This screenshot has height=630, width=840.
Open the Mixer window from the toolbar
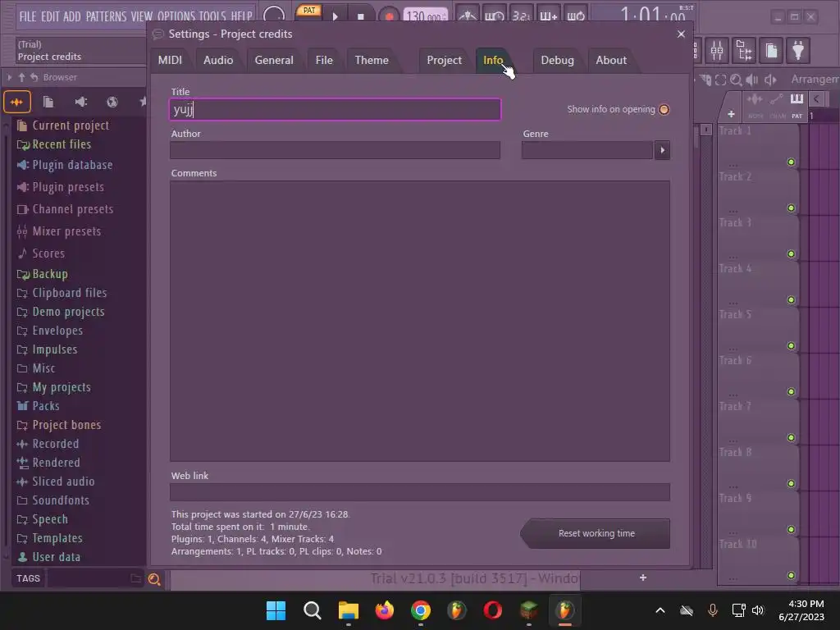tap(717, 51)
